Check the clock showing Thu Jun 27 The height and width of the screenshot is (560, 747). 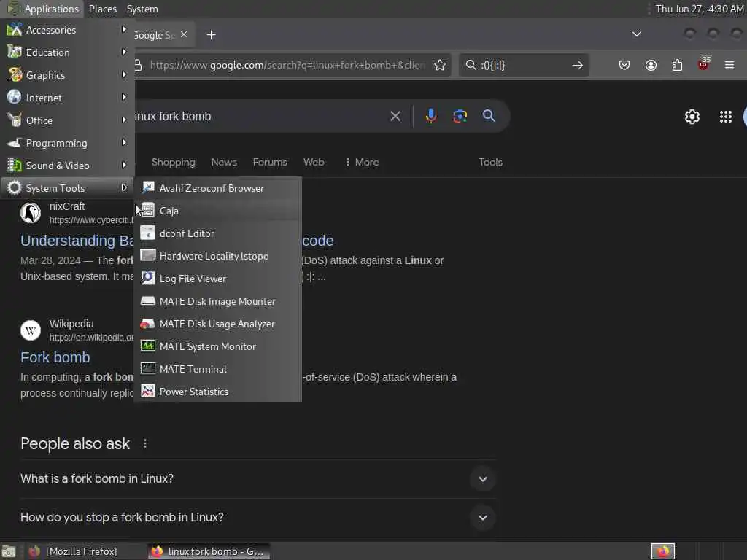[x=699, y=9]
